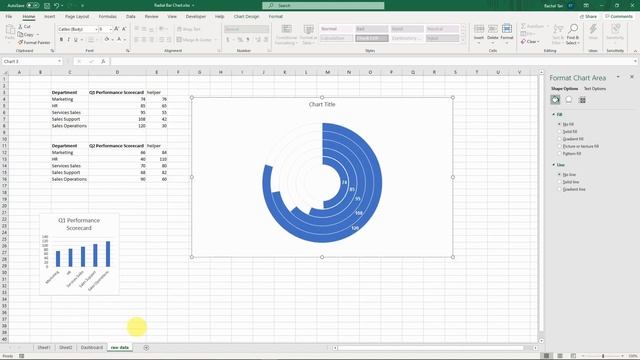This screenshot has width=640, height=360.
Task: Click the Copy icon in Clipboard
Action: [x=20, y=35]
